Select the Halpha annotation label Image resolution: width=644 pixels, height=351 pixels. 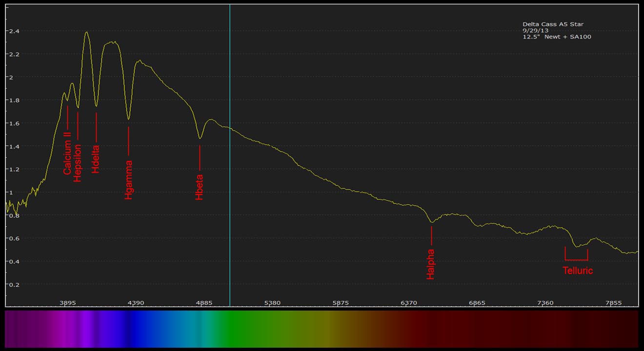click(431, 264)
